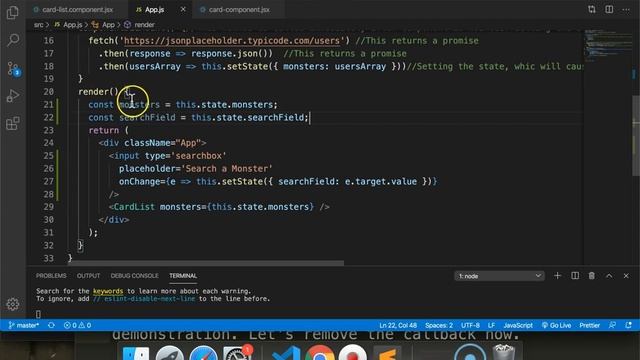Open changes compare icon in editor toolbar

point(592,9)
